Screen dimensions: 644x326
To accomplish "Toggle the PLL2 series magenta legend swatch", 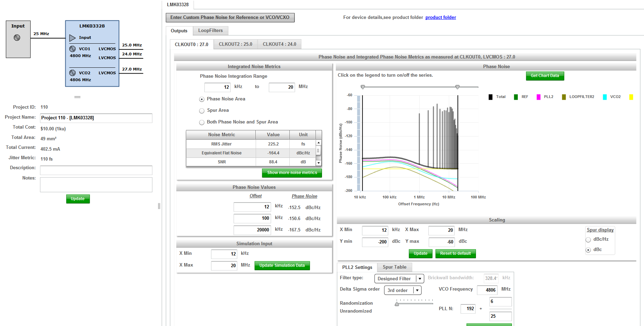I will pos(538,97).
